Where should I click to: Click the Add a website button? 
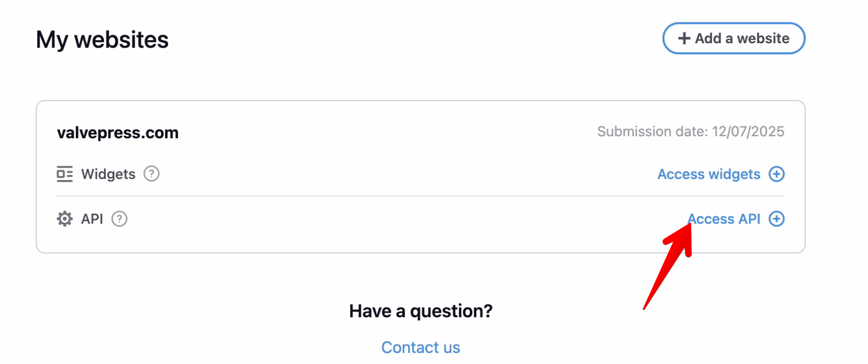point(733,38)
